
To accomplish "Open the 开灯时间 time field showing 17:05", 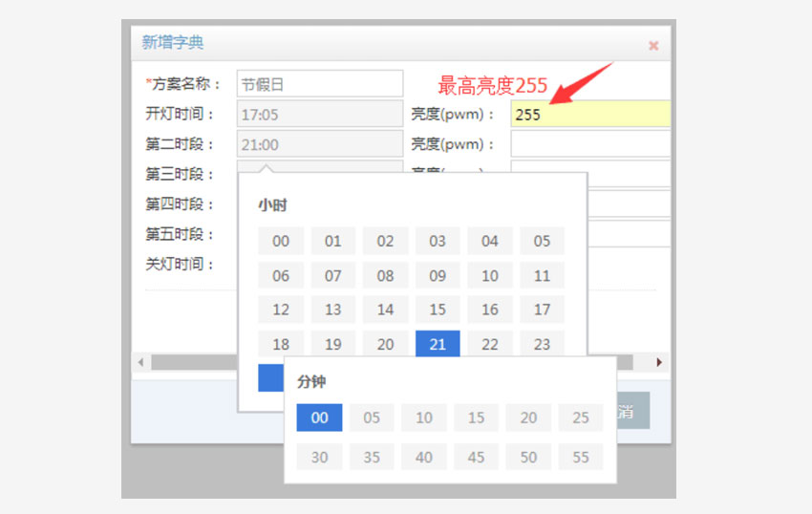I will coord(320,115).
